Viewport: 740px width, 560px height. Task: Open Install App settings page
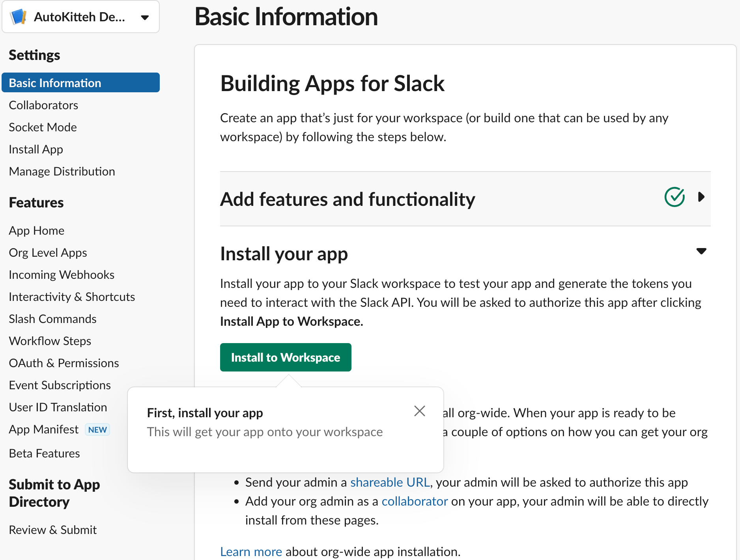tap(36, 149)
